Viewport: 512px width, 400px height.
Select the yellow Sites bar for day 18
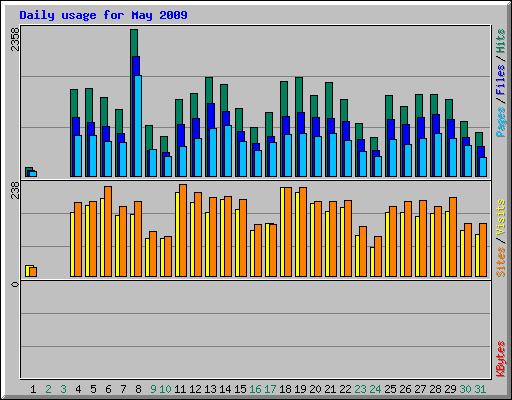click(282, 232)
